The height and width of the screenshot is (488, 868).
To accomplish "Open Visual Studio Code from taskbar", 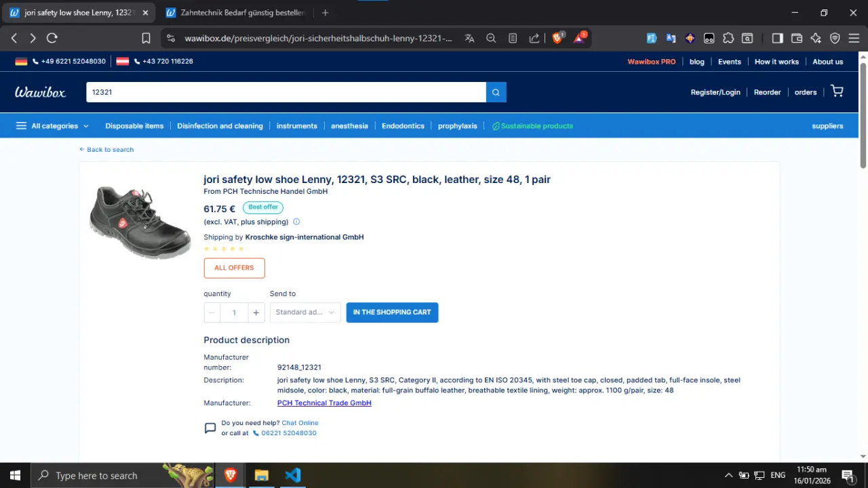I will click(293, 475).
